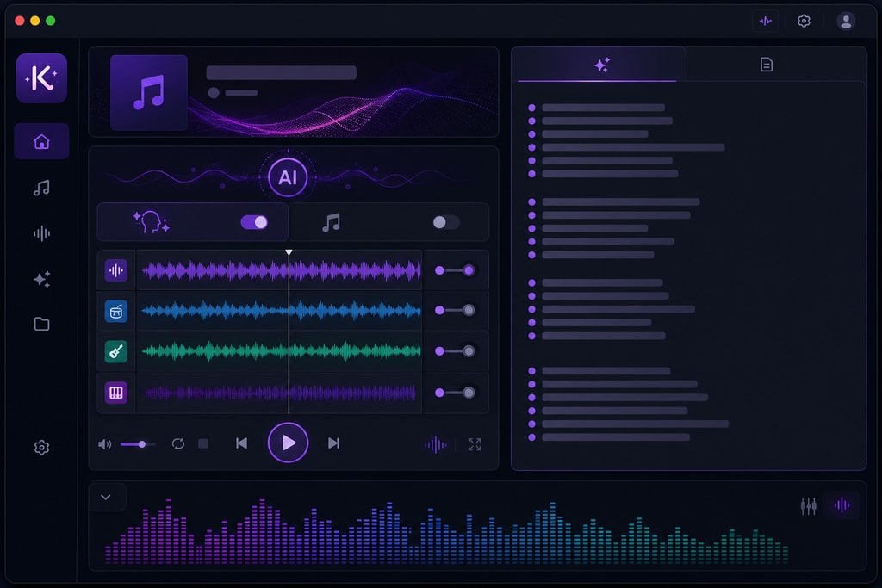Click the album art music note thumbnail
The image size is (882, 588).
[x=149, y=93]
